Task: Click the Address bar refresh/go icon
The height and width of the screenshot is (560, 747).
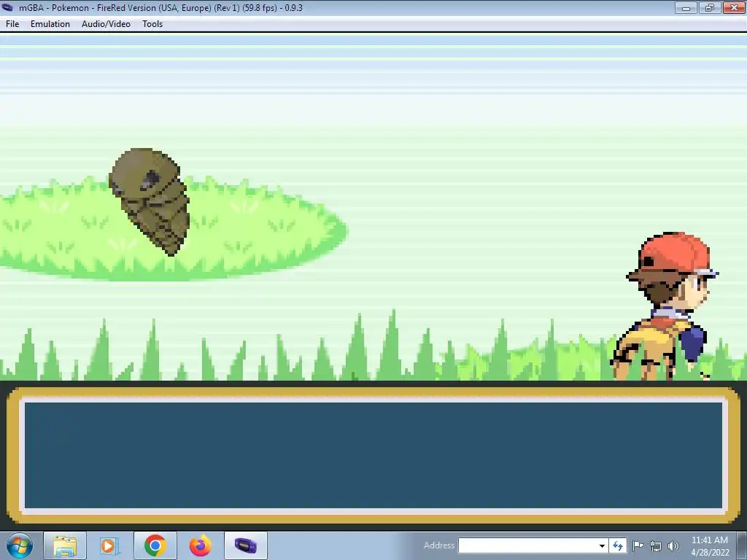Action: pos(618,545)
